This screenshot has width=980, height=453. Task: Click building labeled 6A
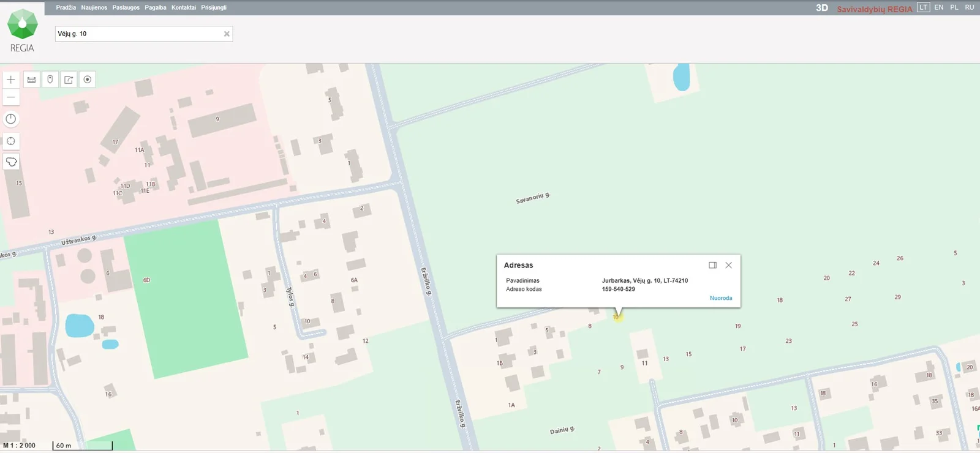coord(354,280)
